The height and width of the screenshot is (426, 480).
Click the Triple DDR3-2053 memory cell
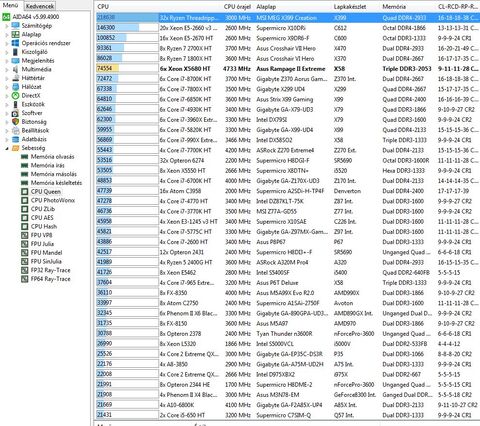pyautogui.click(x=407, y=69)
